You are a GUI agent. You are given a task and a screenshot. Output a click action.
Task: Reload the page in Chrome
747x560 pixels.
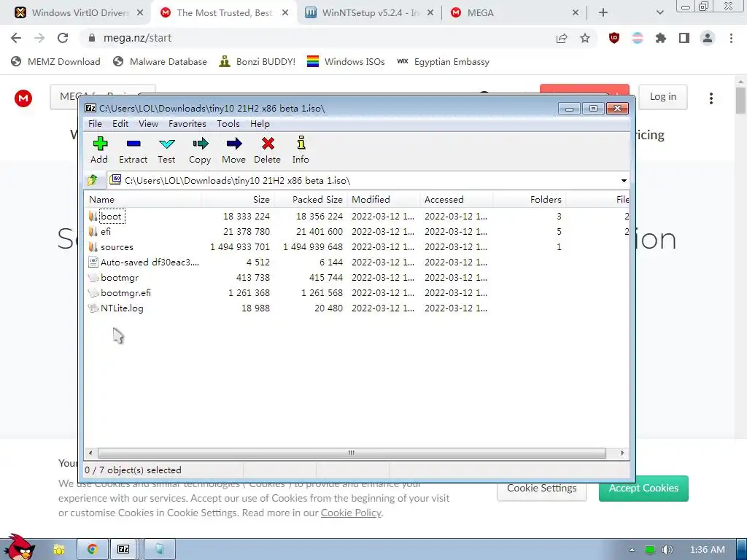63,38
